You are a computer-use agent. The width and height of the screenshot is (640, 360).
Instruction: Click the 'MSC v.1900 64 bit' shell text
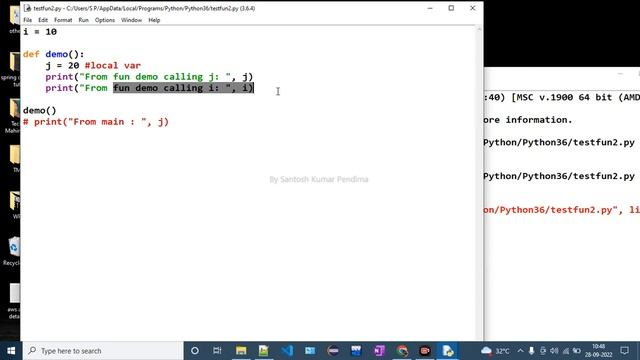(564, 98)
